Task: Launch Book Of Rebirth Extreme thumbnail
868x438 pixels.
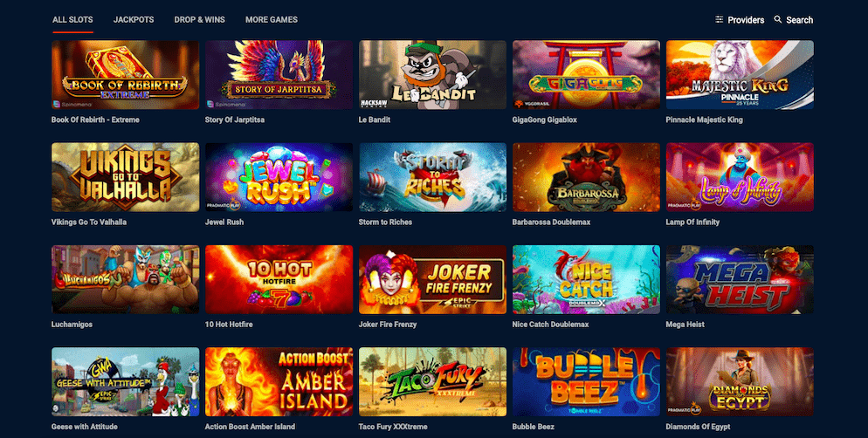Action: [125, 75]
